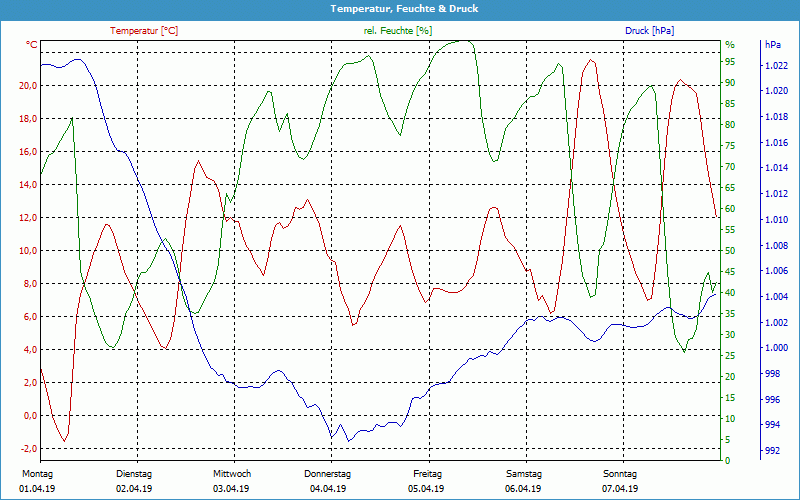The image size is (800, 500).
Task: Click the chart title 'Temperatur, Feuchte & Druck'
Action: coord(404,9)
